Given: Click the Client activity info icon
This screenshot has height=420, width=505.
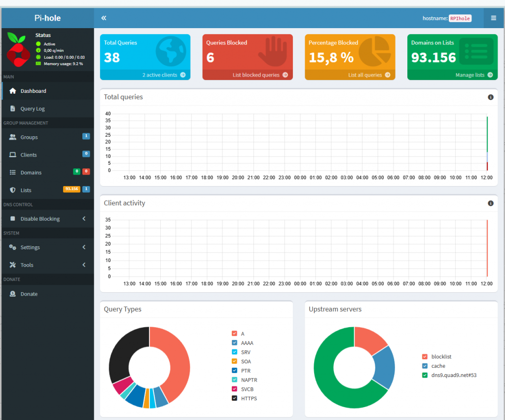Looking at the screenshot, I should (491, 203).
